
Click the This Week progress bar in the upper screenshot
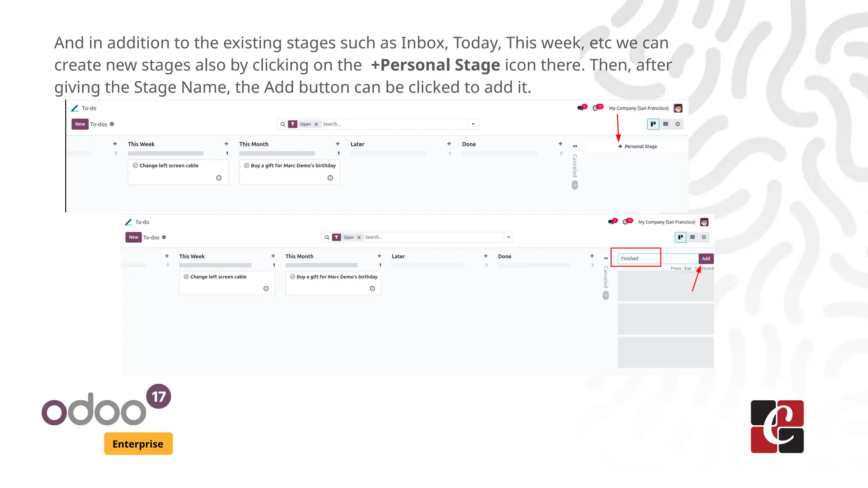coord(166,153)
